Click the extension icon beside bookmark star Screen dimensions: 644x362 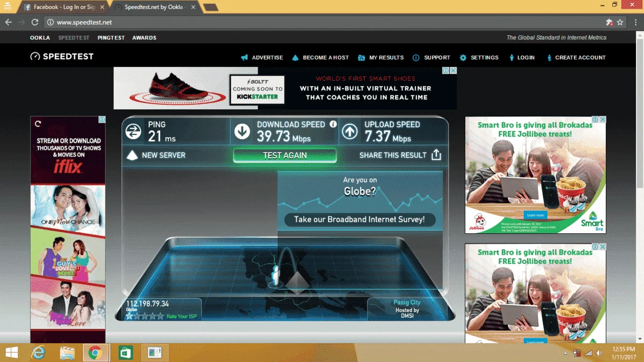[x=609, y=23]
